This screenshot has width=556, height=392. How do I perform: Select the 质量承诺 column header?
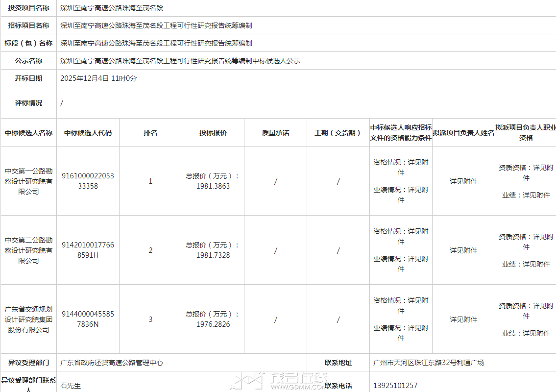tap(275, 133)
